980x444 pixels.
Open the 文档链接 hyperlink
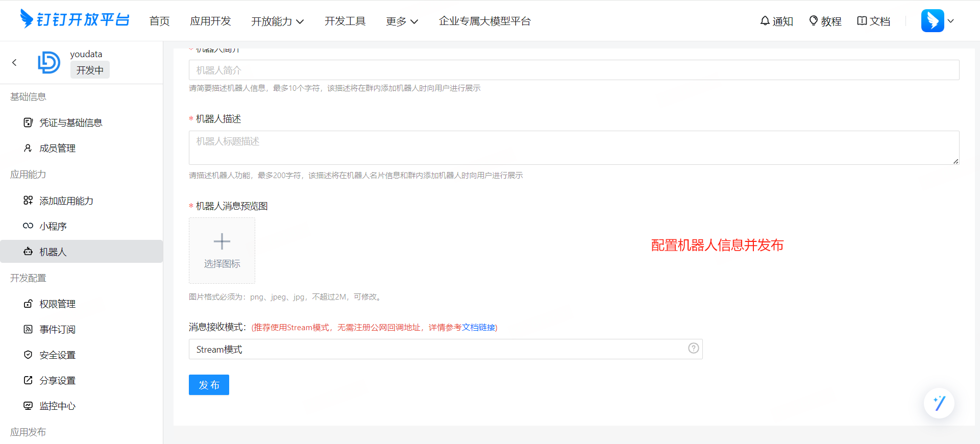(478, 327)
